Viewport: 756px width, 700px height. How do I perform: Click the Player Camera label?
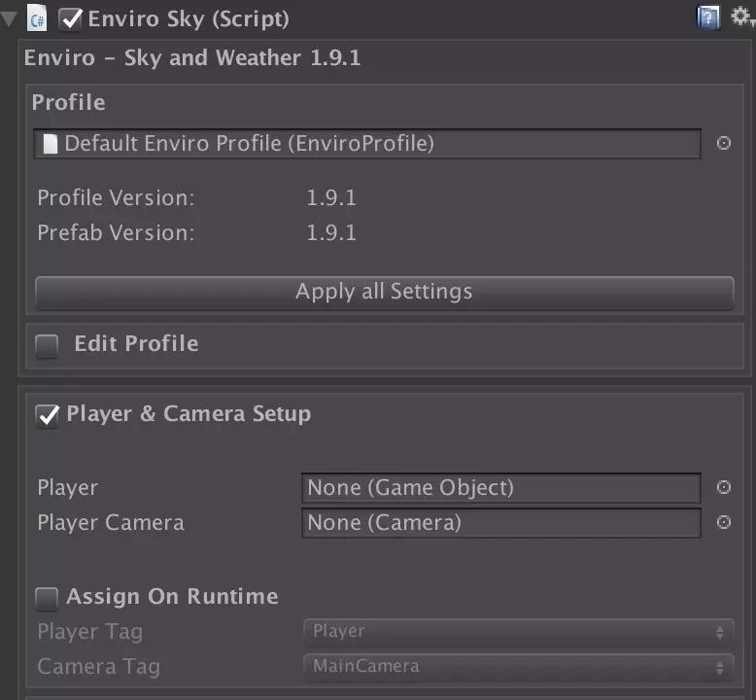[111, 523]
